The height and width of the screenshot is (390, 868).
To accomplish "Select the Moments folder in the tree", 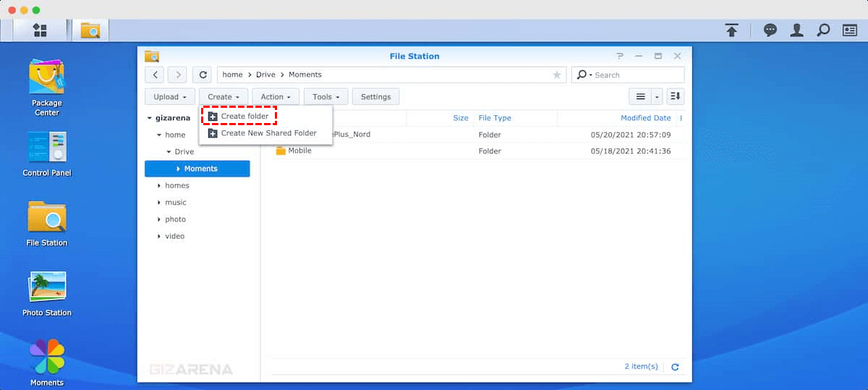I will 197,169.
